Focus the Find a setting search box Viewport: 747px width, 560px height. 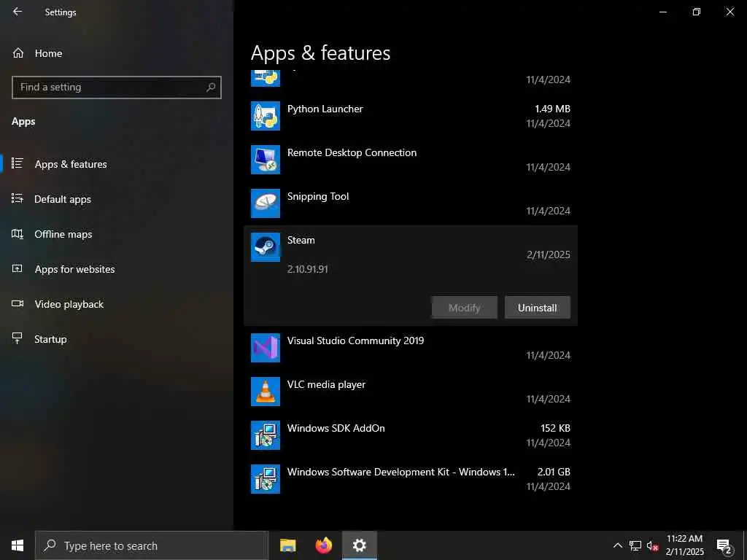pos(116,87)
